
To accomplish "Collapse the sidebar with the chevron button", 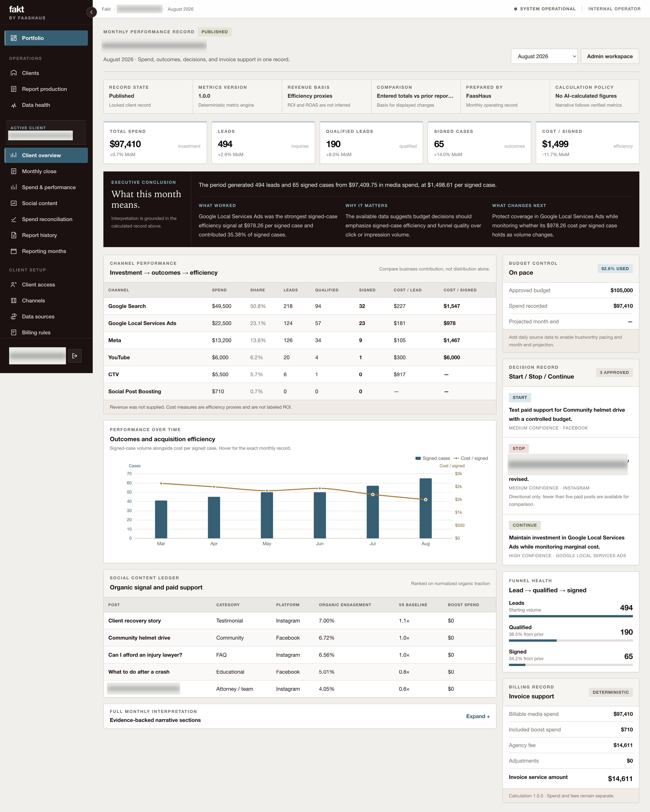I will click(x=91, y=12).
